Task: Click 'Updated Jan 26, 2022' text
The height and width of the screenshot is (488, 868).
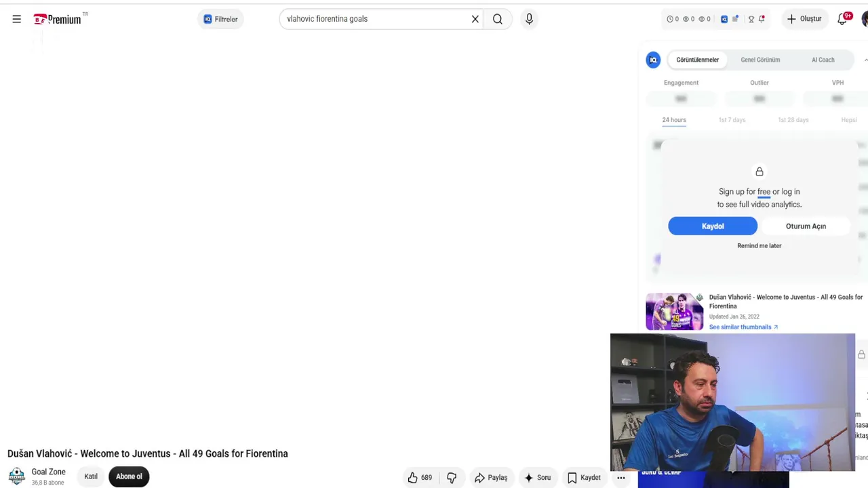Action: pyautogui.click(x=734, y=317)
